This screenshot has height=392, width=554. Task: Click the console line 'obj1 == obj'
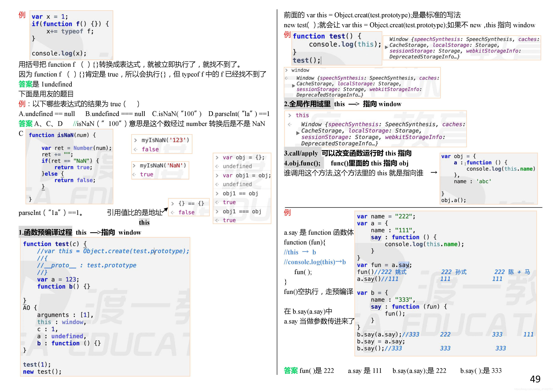[x=240, y=194]
